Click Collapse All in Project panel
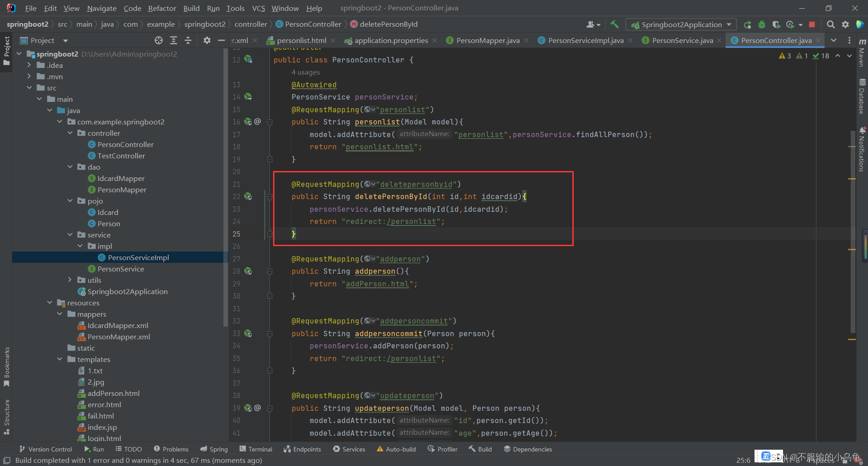 pos(188,40)
